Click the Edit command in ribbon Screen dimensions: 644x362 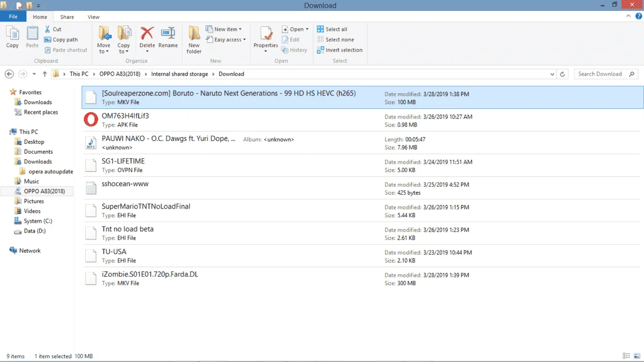coord(290,40)
